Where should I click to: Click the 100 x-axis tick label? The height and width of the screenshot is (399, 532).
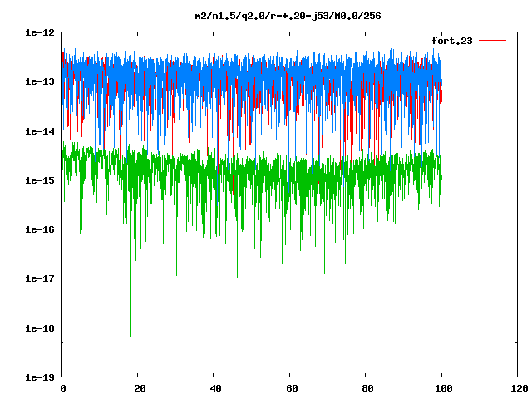444,388
